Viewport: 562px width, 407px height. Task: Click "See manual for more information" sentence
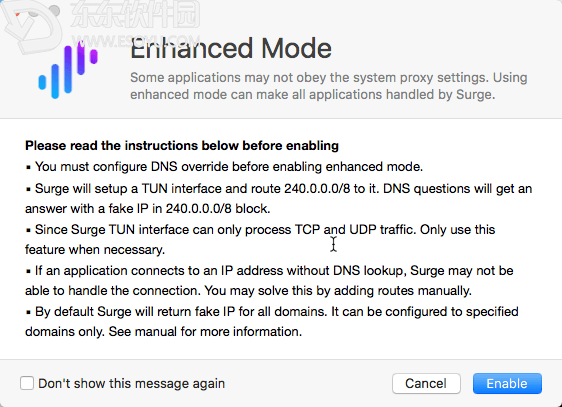click(x=205, y=331)
